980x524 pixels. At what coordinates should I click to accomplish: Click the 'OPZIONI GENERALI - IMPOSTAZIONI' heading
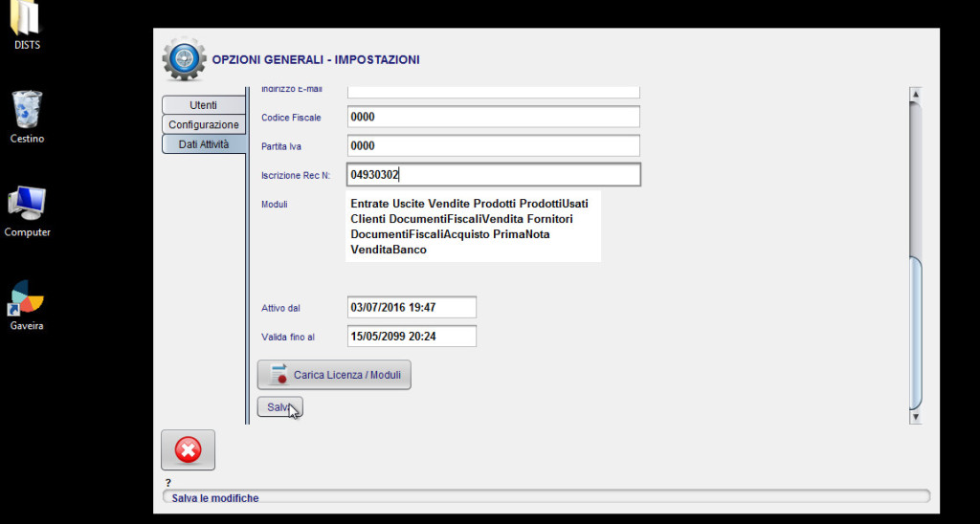coord(316,60)
